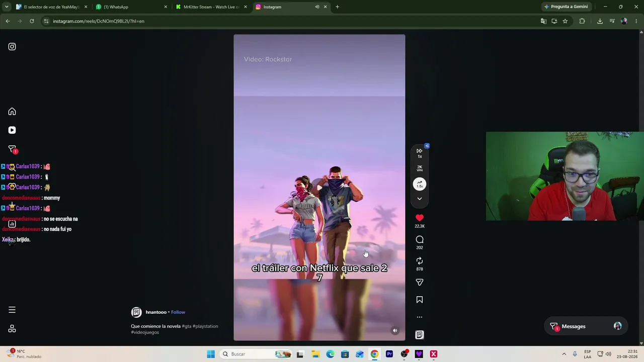Switch to the YeahMay voice selector tab
The image size is (644, 362).
click(x=52, y=7)
